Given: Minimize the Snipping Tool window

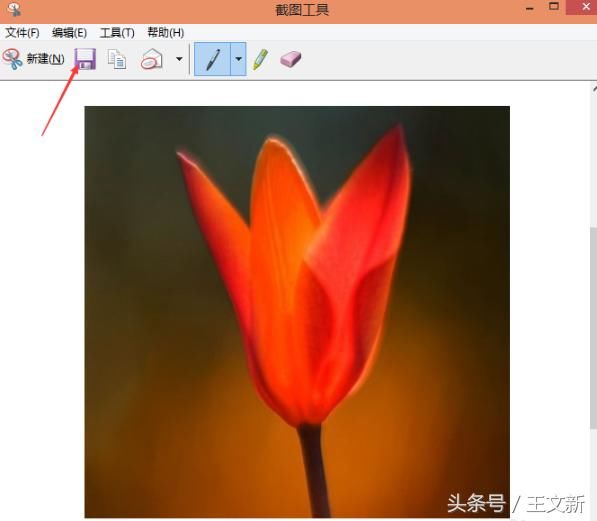Looking at the screenshot, I should point(530,8).
